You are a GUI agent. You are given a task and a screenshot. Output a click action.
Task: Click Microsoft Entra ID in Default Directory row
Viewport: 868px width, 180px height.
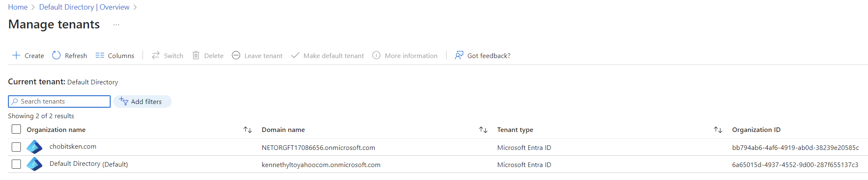click(524, 165)
